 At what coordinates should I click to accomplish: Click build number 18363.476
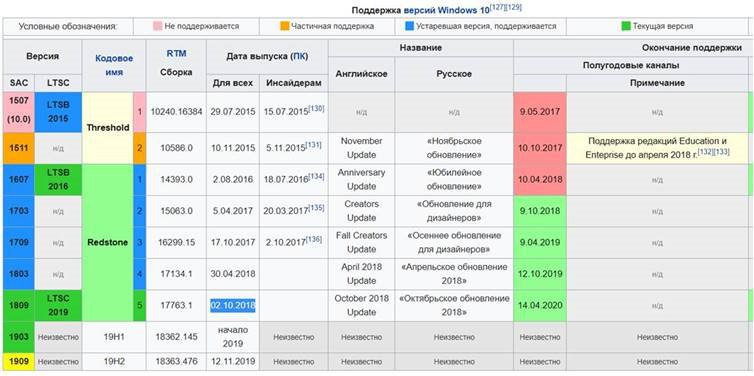coord(176,361)
